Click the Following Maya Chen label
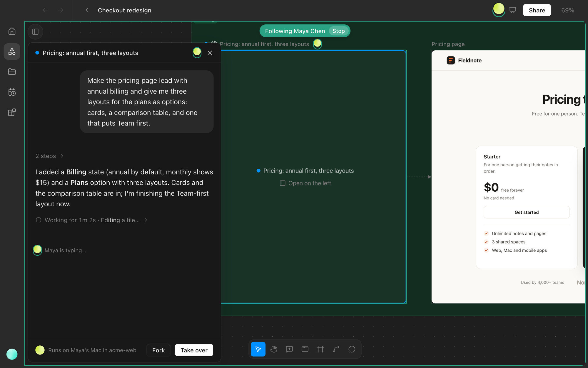Image resolution: width=588 pixels, height=368 pixels. coord(295,31)
